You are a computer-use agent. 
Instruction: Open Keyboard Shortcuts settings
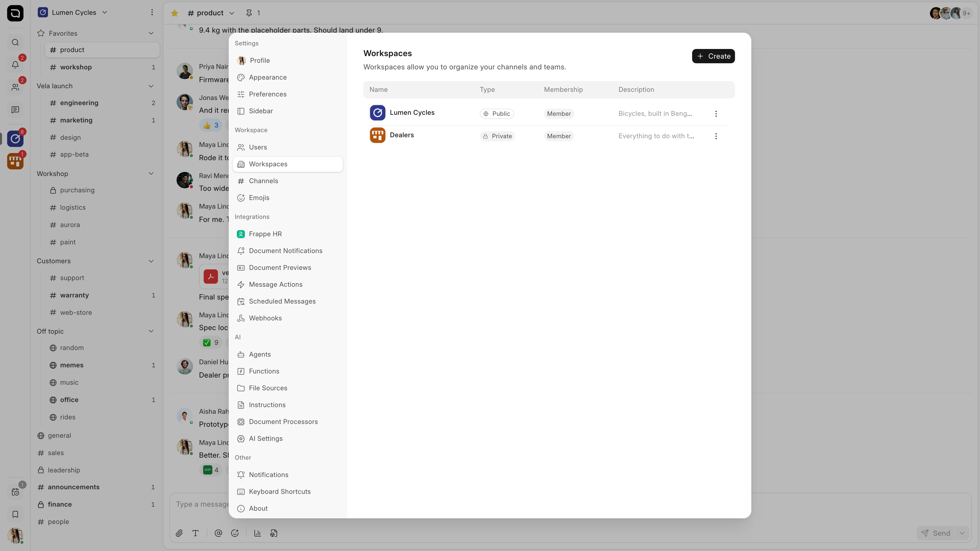[x=288, y=492]
